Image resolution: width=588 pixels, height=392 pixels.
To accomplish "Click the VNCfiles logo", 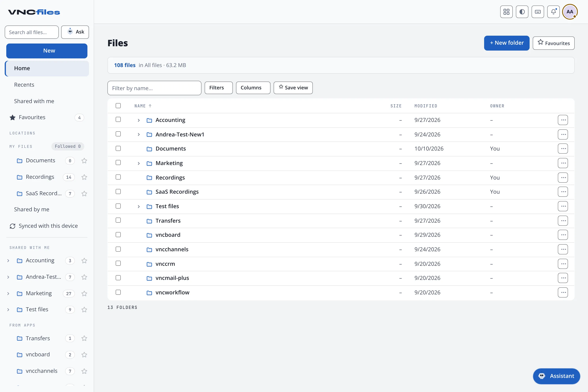I will point(34,12).
